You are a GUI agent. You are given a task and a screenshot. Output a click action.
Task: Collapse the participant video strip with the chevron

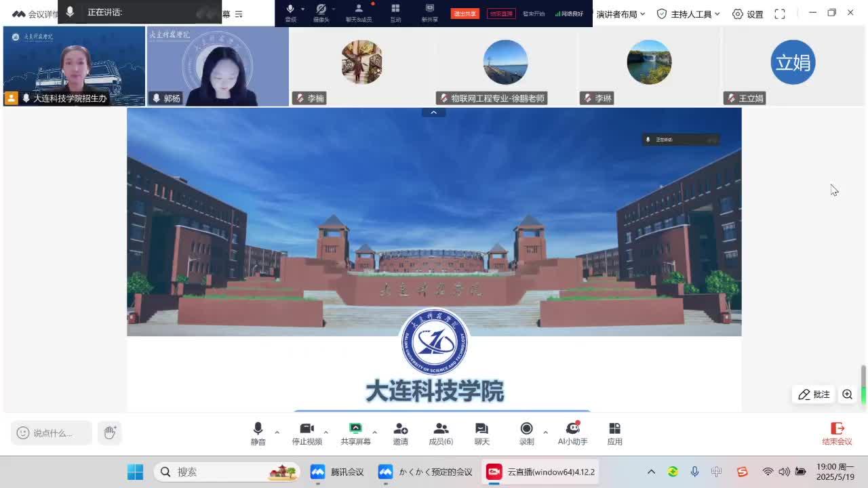[x=433, y=112]
